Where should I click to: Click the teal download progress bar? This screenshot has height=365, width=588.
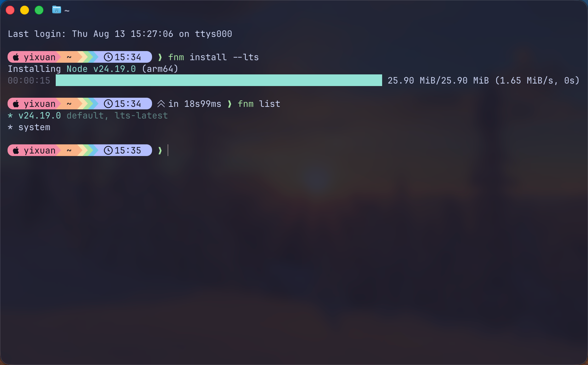point(219,80)
